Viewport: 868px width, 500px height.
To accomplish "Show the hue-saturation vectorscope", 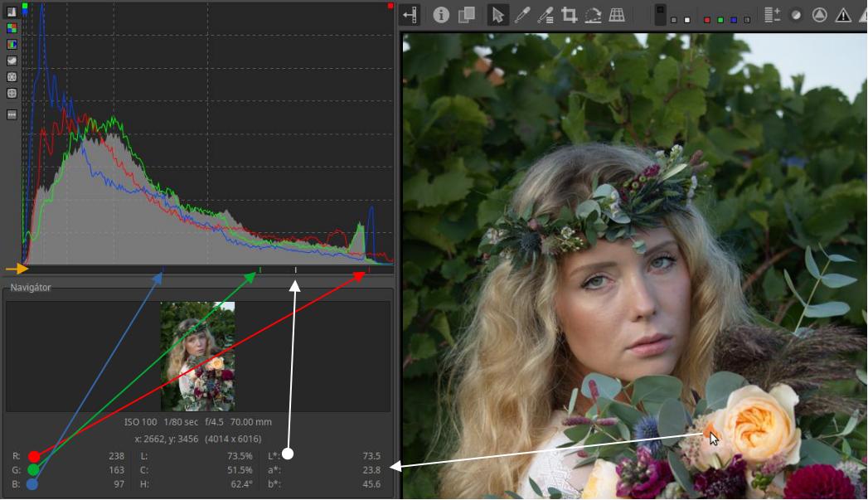I will pyautogui.click(x=12, y=76).
